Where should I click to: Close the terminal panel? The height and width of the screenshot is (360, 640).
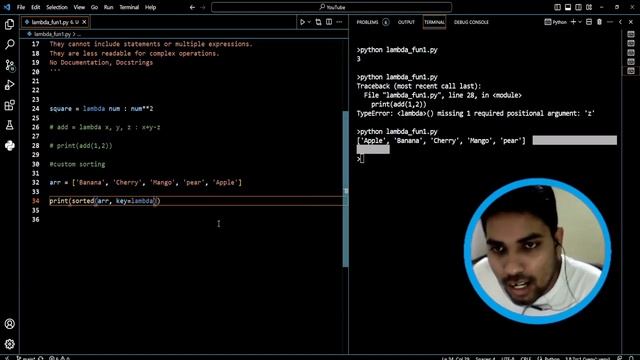[631, 22]
